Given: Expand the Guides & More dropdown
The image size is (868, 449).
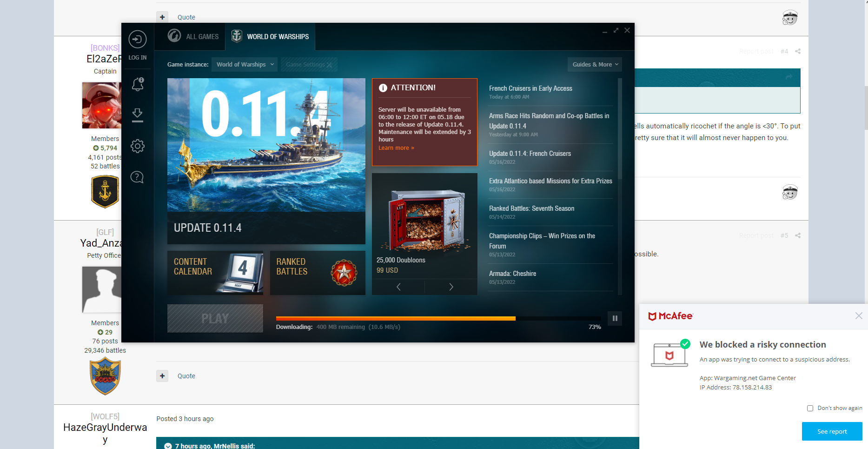Looking at the screenshot, I should [595, 65].
